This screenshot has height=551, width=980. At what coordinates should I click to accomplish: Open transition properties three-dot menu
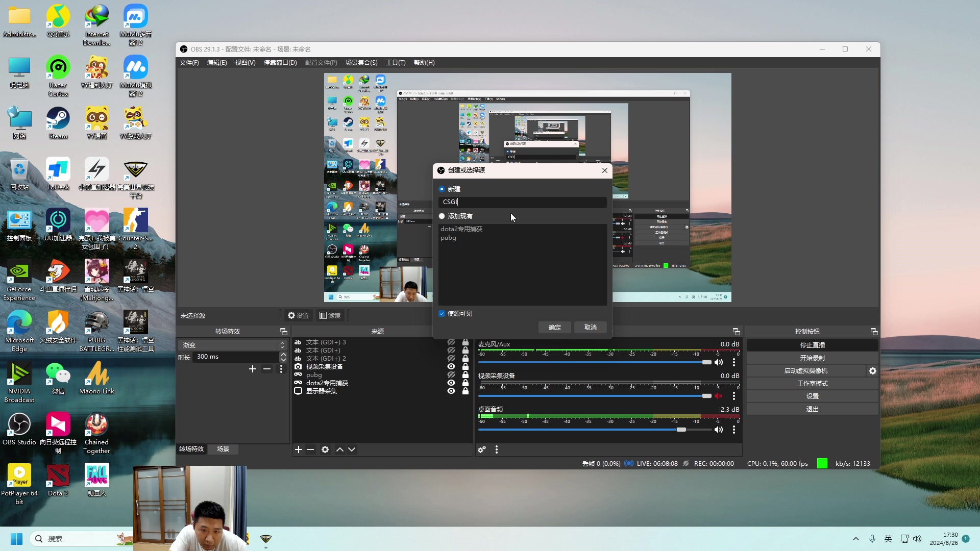[281, 369]
